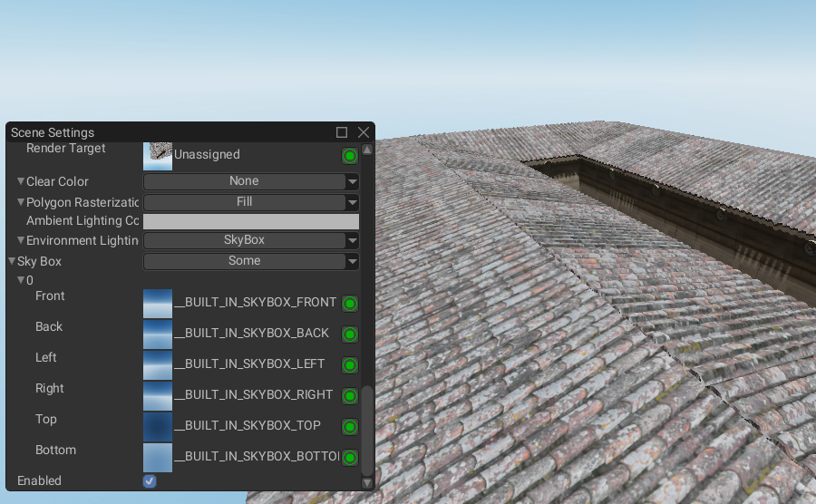Collapse the Sky Box section
Image resolution: width=816 pixels, height=504 pixels.
point(12,262)
